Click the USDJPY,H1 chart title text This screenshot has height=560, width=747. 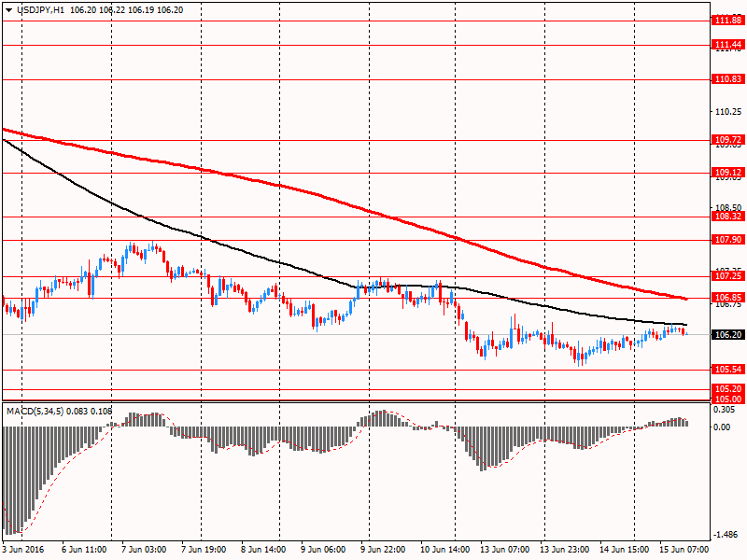[40, 10]
